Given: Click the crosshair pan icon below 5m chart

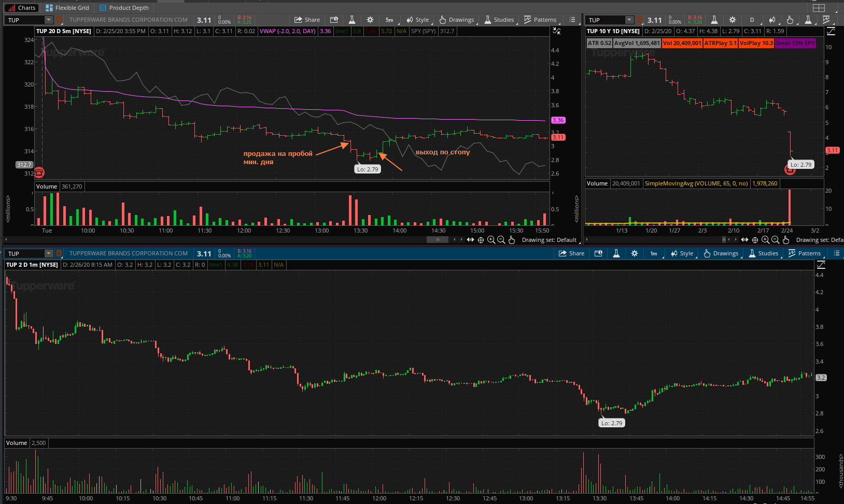Looking at the screenshot, I should tap(481, 240).
